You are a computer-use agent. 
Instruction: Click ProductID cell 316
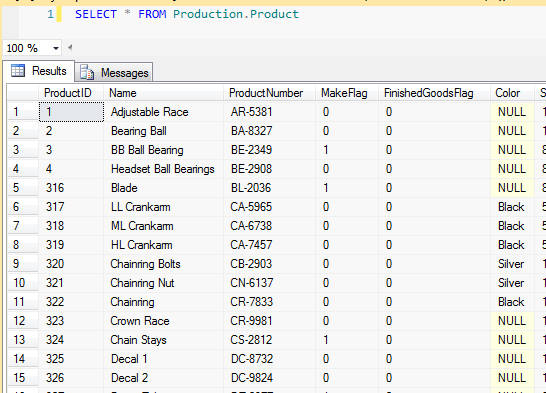(71, 188)
